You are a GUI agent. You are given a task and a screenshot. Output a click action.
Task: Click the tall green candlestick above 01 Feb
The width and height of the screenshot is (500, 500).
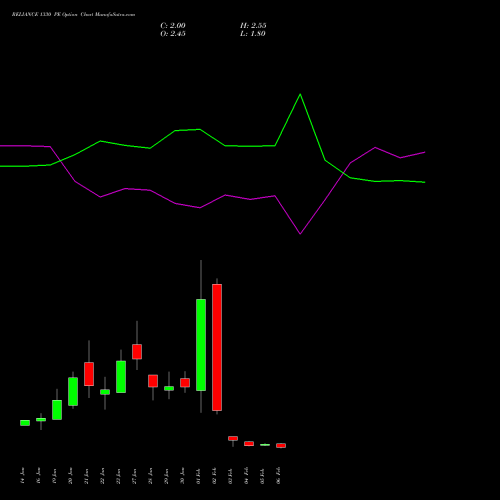pyautogui.click(x=201, y=345)
